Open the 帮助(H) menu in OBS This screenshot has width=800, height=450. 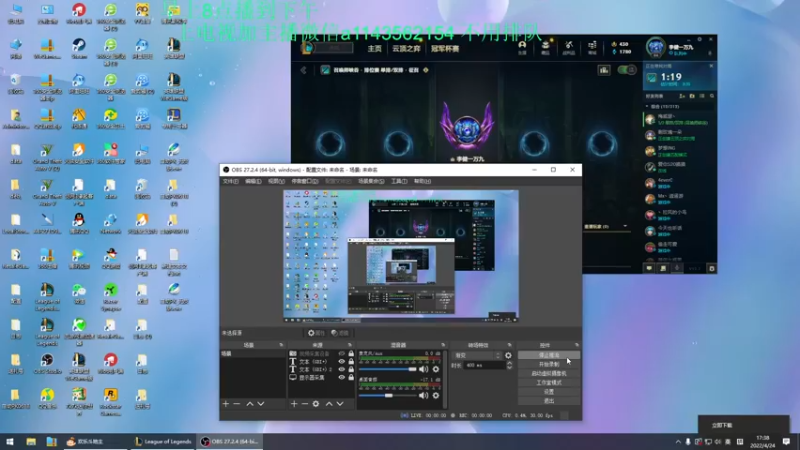coord(422,181)
